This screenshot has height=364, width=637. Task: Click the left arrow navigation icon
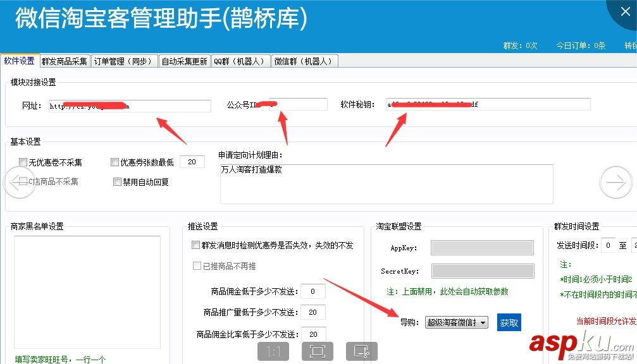20,181
